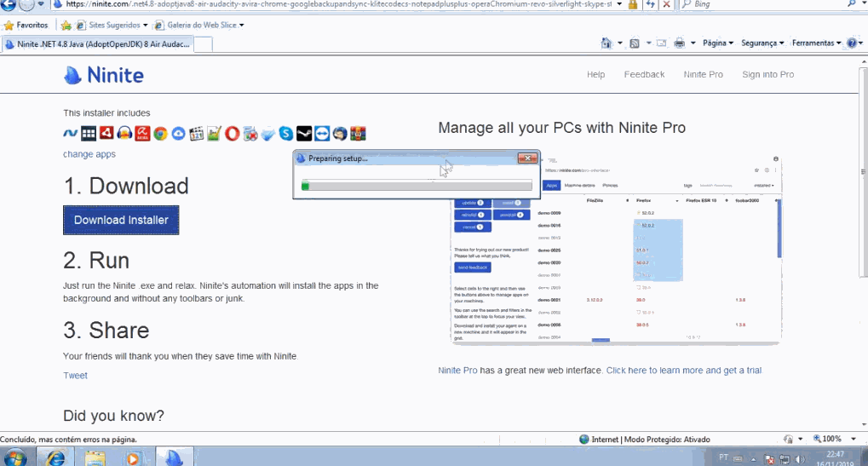
Task: Click the Stop loading X button by address bar
Action: coord(666,4)
